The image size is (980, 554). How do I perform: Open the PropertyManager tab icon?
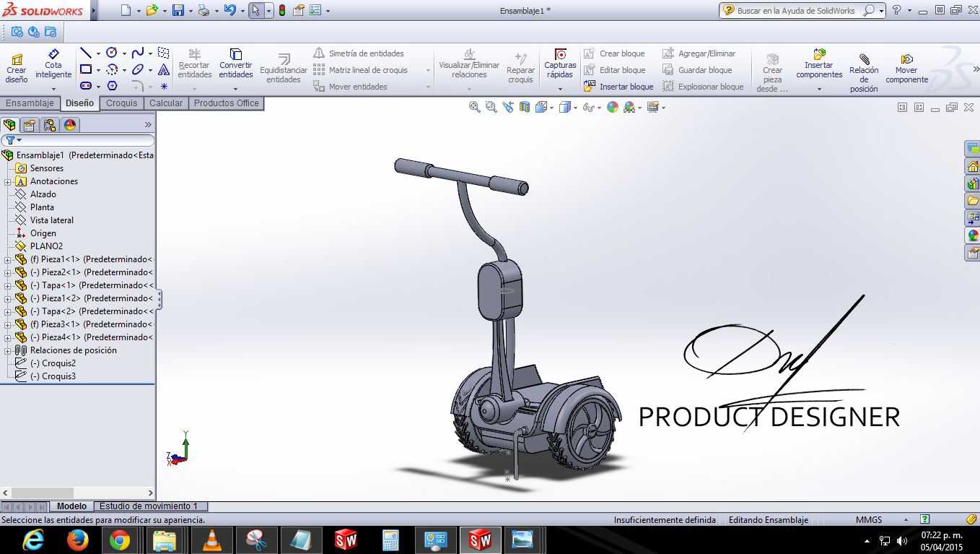tap(30, 125)
